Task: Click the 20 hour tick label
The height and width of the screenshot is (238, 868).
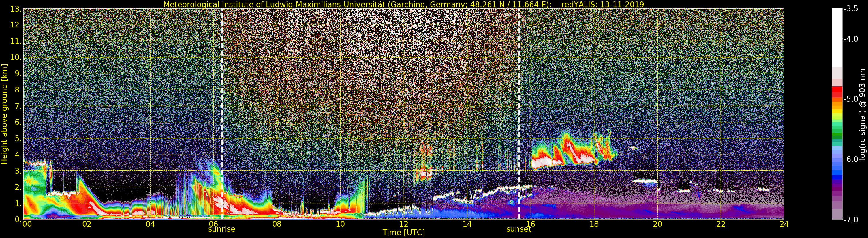Action: (657, 224)
